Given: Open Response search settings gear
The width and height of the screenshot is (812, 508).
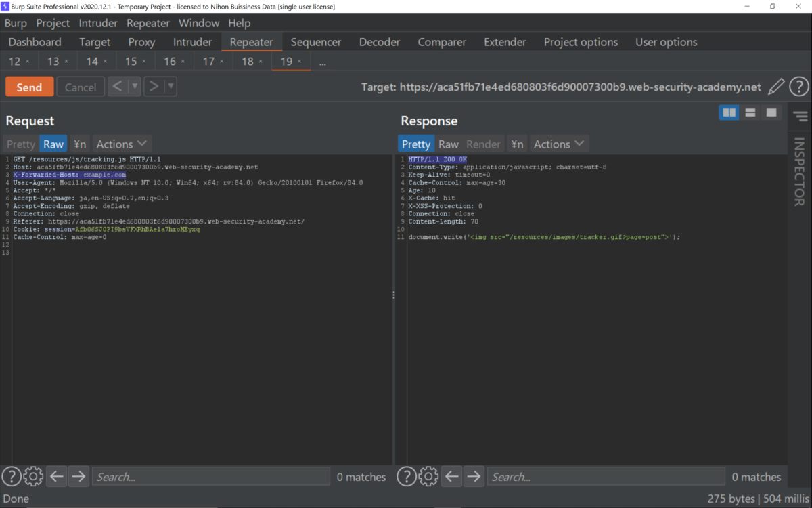Looking at the screenshot, I should 428,477.
